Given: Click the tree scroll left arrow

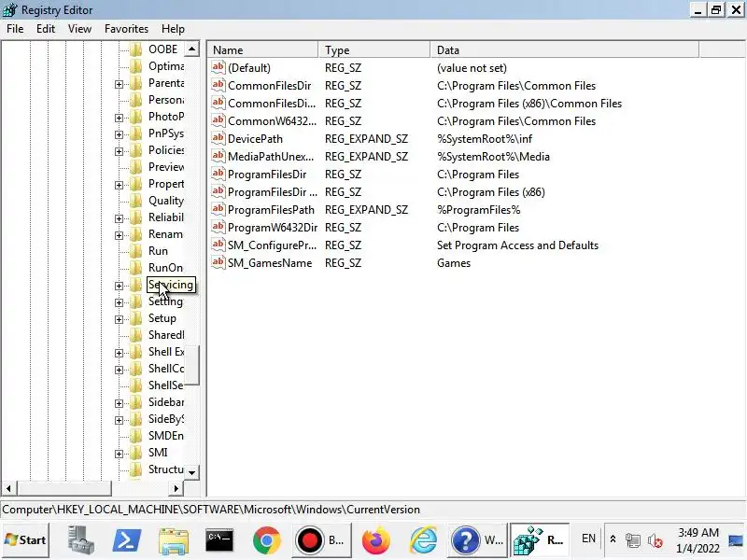Looking at the screenshot, I should (x=8, y=488).
